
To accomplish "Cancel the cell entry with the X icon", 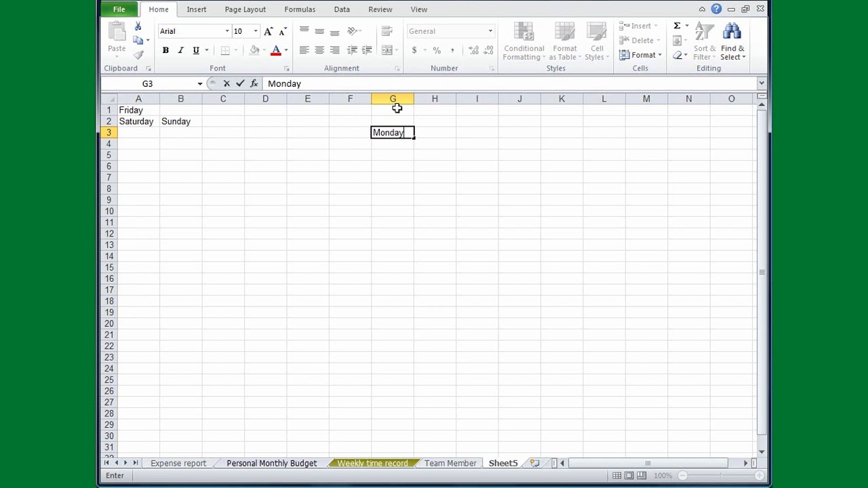I will click(226, 83).
